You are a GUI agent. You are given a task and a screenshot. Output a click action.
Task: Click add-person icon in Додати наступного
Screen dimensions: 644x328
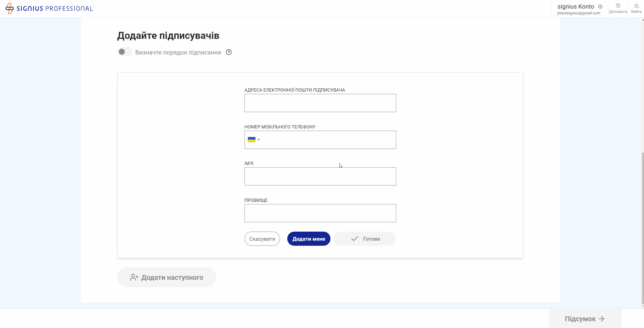click(x=134, y=277)
